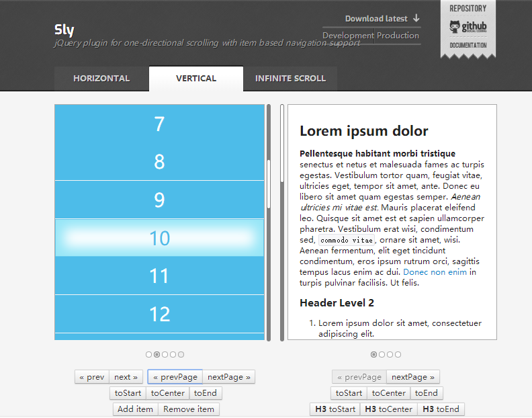Go to first page dot of item list
The height and width of the screenshot is (418, 532).
[148, 355]
